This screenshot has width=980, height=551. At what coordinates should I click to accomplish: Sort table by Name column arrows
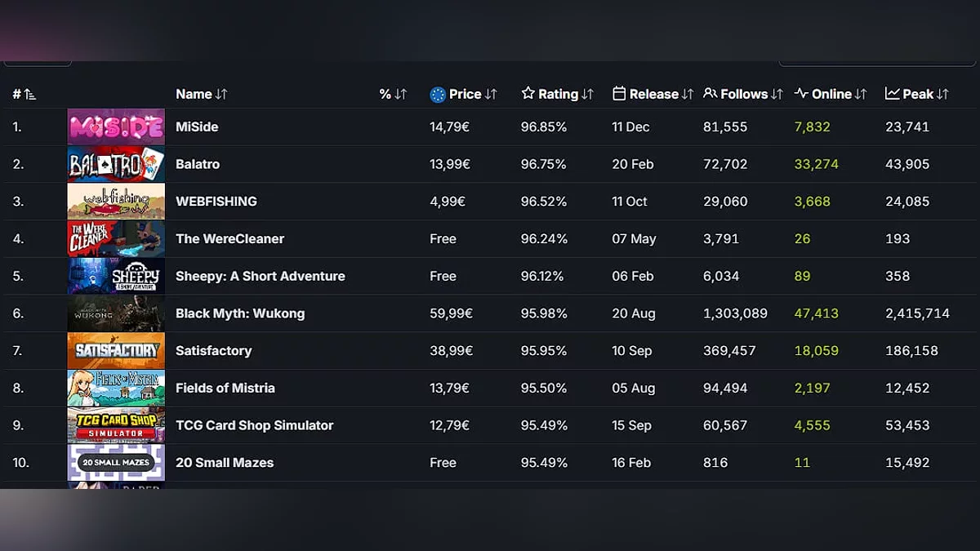tap(221, 94)
